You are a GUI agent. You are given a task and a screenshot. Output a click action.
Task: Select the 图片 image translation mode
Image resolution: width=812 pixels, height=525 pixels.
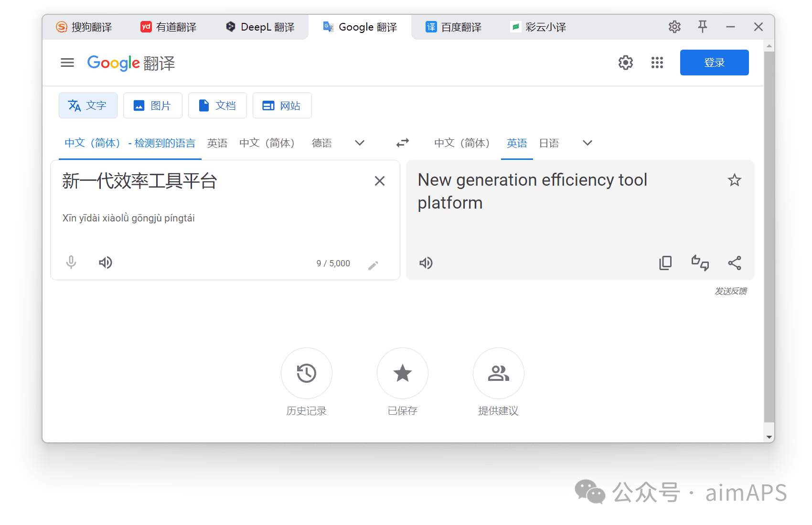(152, 105)
